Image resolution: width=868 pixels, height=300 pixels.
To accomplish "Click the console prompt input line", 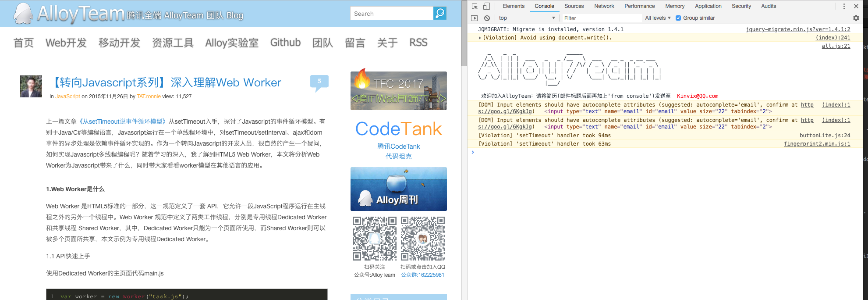I will click(666, 152).
